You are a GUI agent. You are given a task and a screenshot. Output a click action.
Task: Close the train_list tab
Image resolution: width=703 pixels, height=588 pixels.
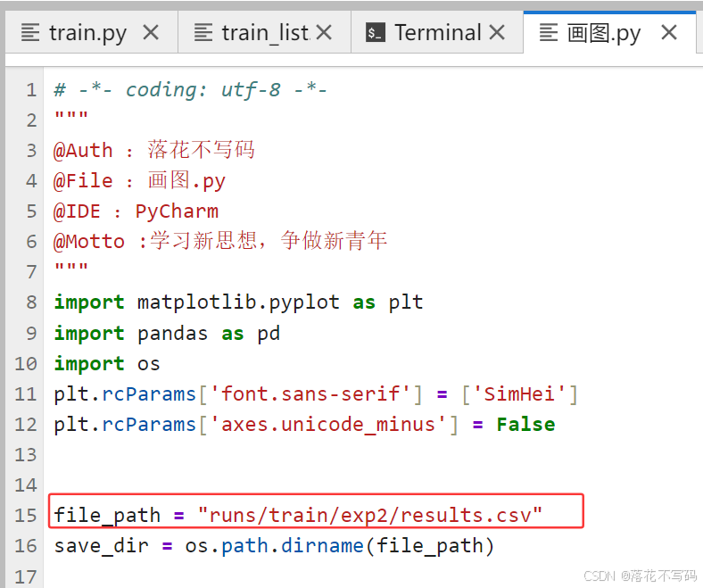coord(324,33)
